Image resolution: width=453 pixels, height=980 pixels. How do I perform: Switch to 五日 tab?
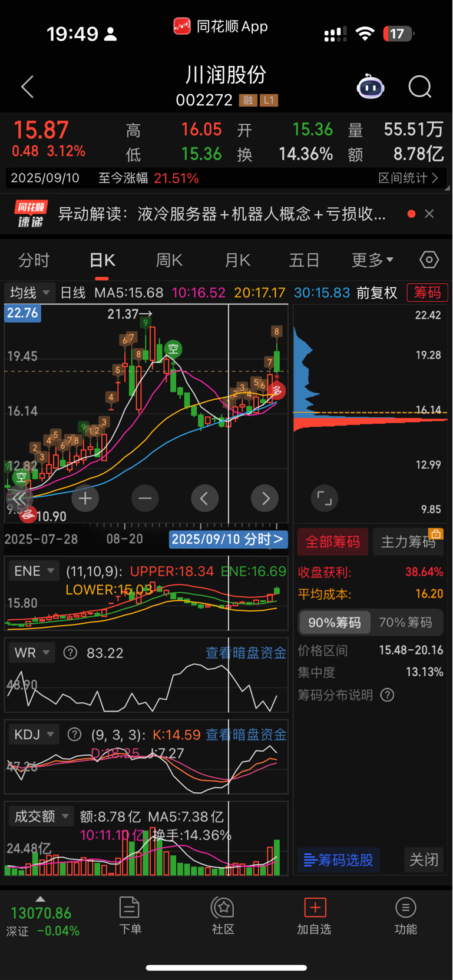click(x=304, y=260)
